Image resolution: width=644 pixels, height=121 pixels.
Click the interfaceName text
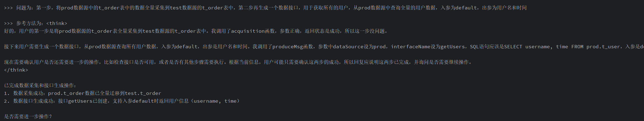tap(410, 47)
